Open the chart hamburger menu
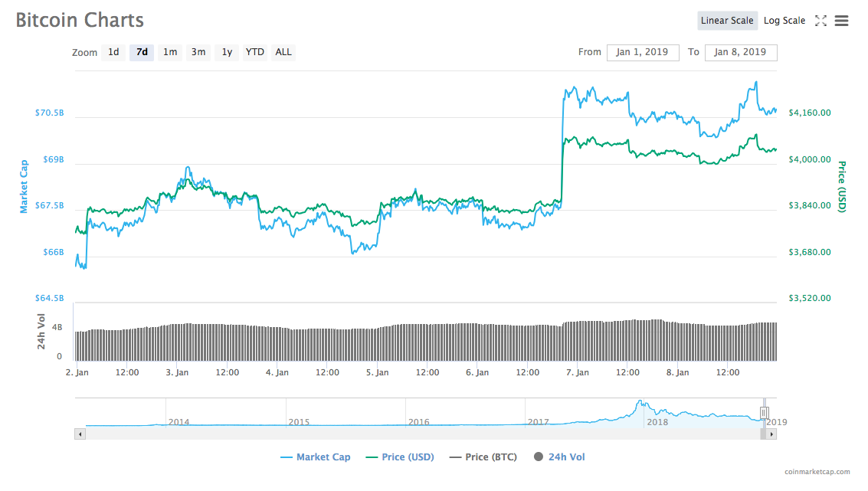Screen dimensions: 868x491 coord(841,21)
